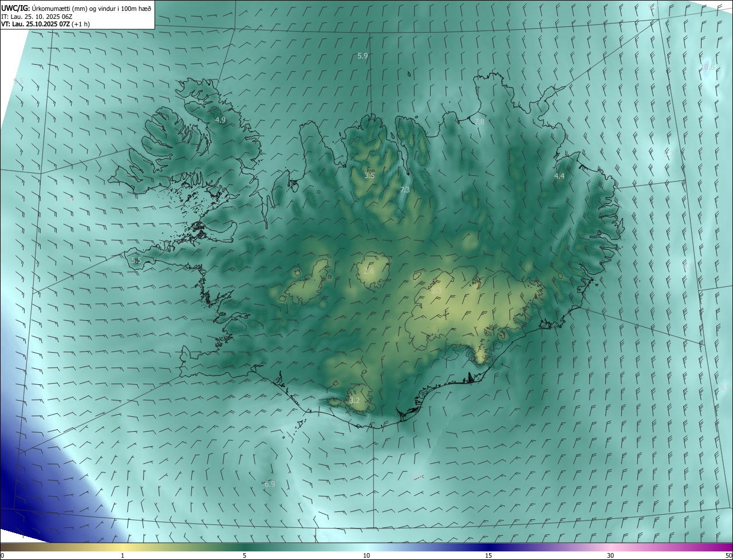Image resolution: width=733 pixels, height=560 pixels.
Task: Click the 4.9 value label in Westfjords
Action: pyautogui.click(x=220, y=120)
